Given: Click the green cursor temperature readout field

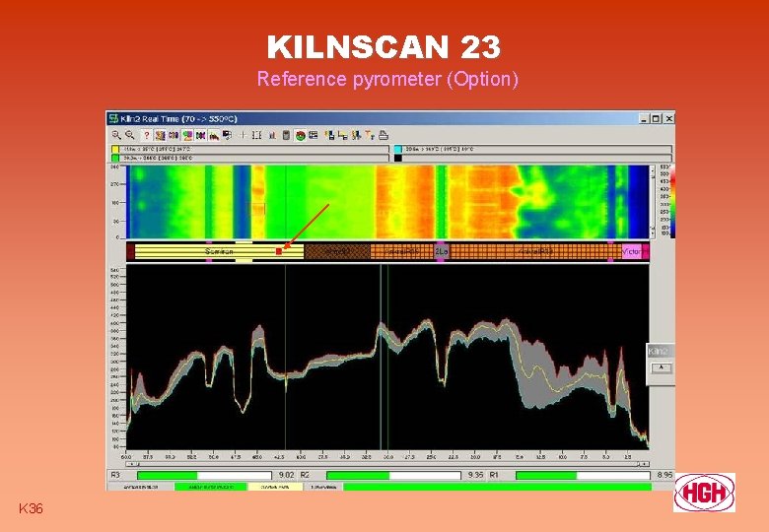Looking at the screenshot, I should pyautogui.click(x=254, y=158).
